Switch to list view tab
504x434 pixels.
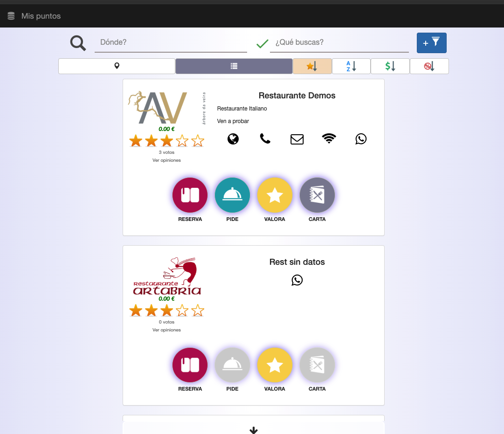[234, 66]
